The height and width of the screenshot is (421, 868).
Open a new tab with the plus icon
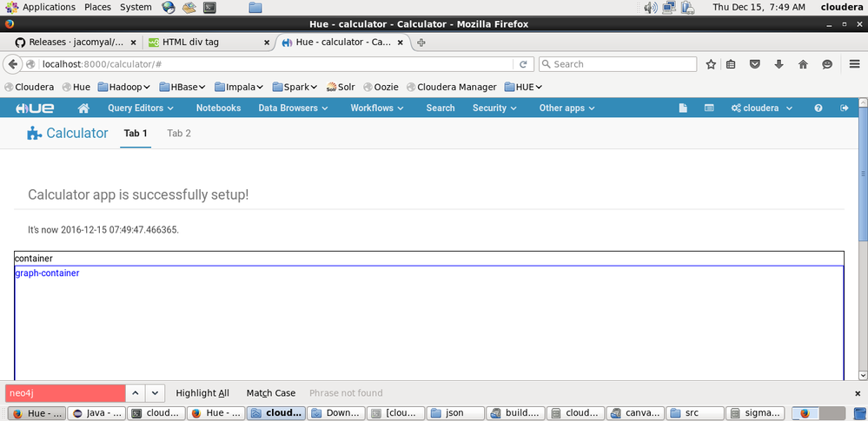click(x=421, y=43)
